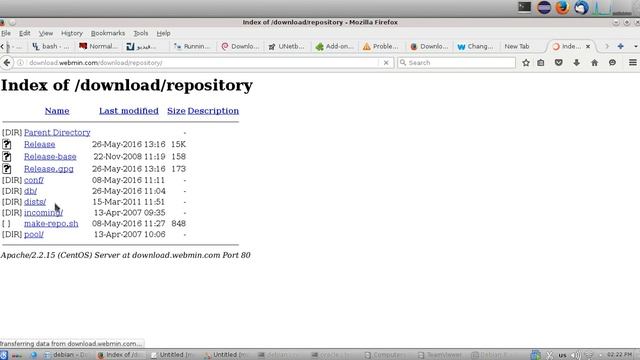Open the incoming/ directory
This screenshot has width=640, height=360.
43,213
